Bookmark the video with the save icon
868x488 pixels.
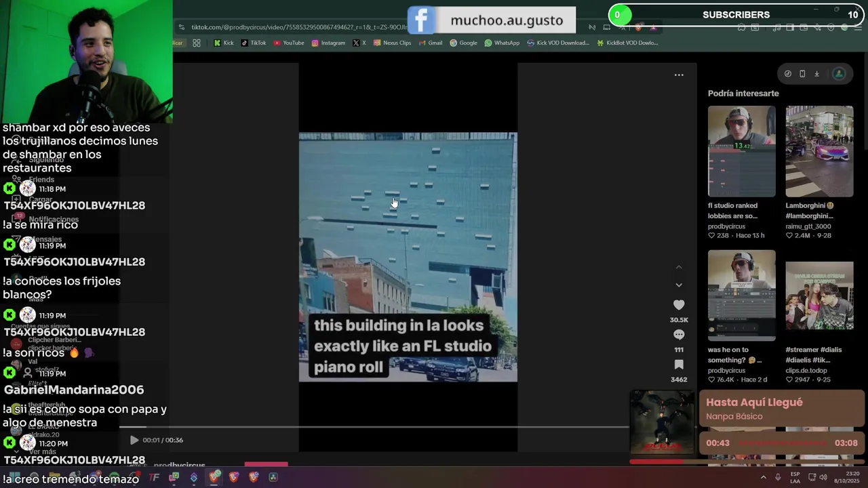point(679,365)
